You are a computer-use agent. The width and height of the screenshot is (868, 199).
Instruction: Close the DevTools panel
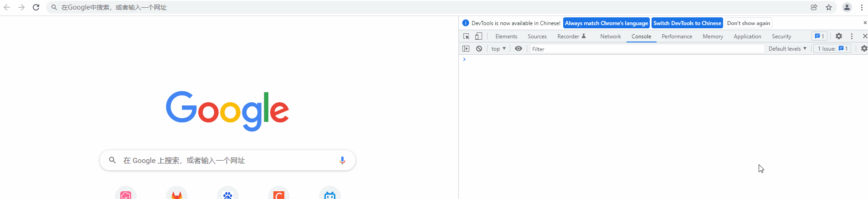pyautogui.click(x=864, y=37)
